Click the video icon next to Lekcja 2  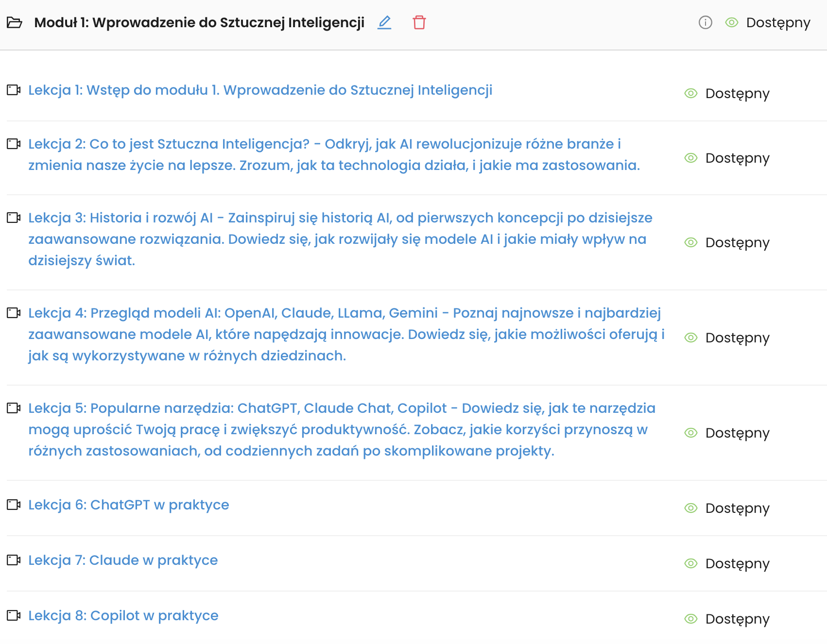click(x=14, y=144)
